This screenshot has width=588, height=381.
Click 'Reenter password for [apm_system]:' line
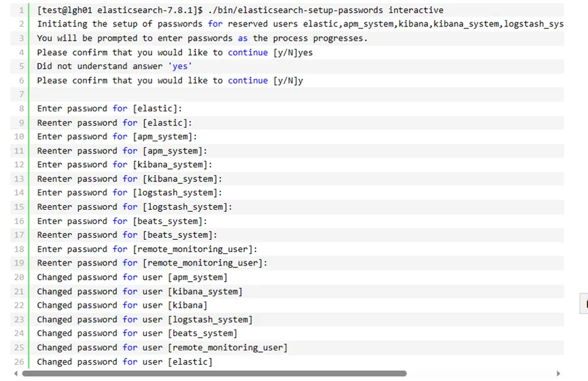click(x=122, y=151)
